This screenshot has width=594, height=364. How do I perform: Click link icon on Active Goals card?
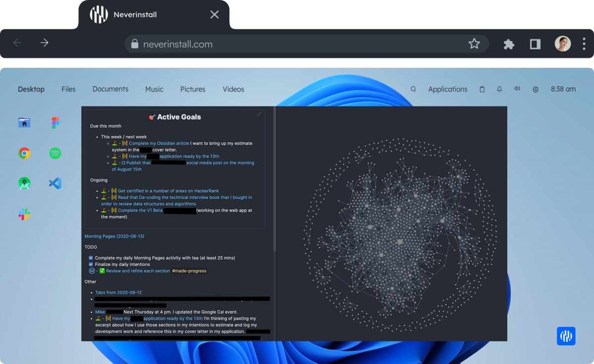pos(259,115)
